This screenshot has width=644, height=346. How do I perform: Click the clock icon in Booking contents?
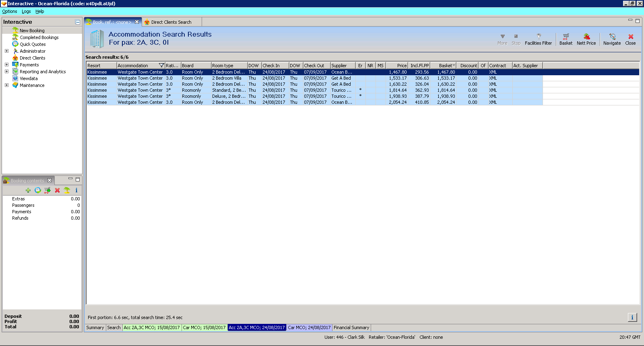[38, 190]
